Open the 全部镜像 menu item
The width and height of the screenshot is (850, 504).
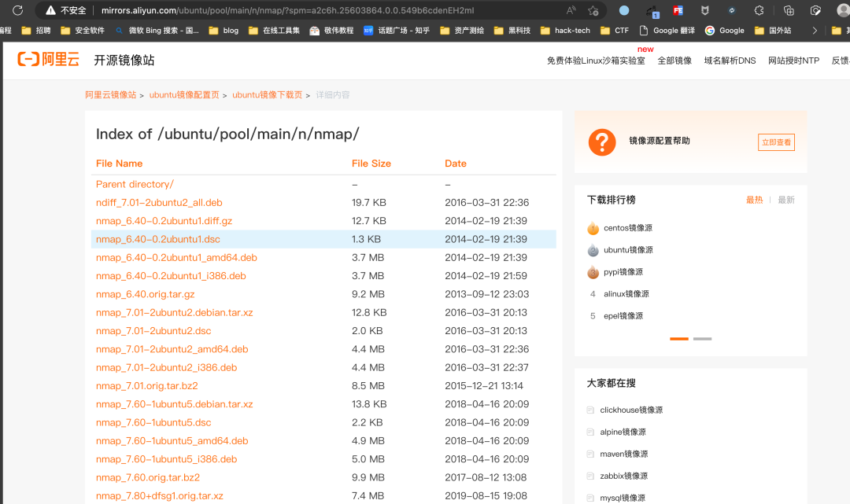(674, 61)
